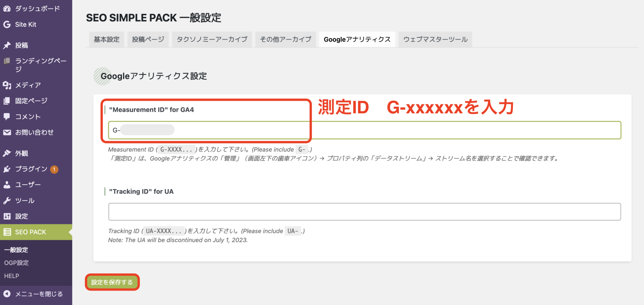Open HELP submenu link
This screenshot has width=644, height=305.
click(x=12, y=276)
